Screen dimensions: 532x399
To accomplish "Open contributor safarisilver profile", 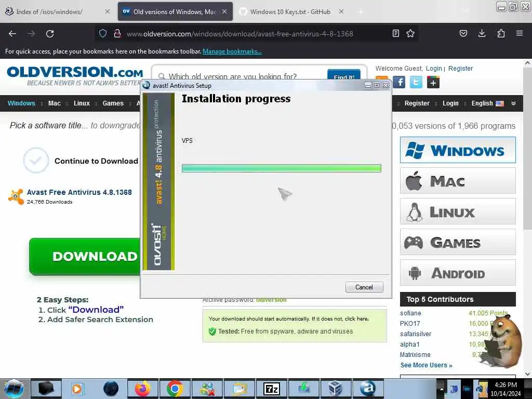I will tap(416, 334).
